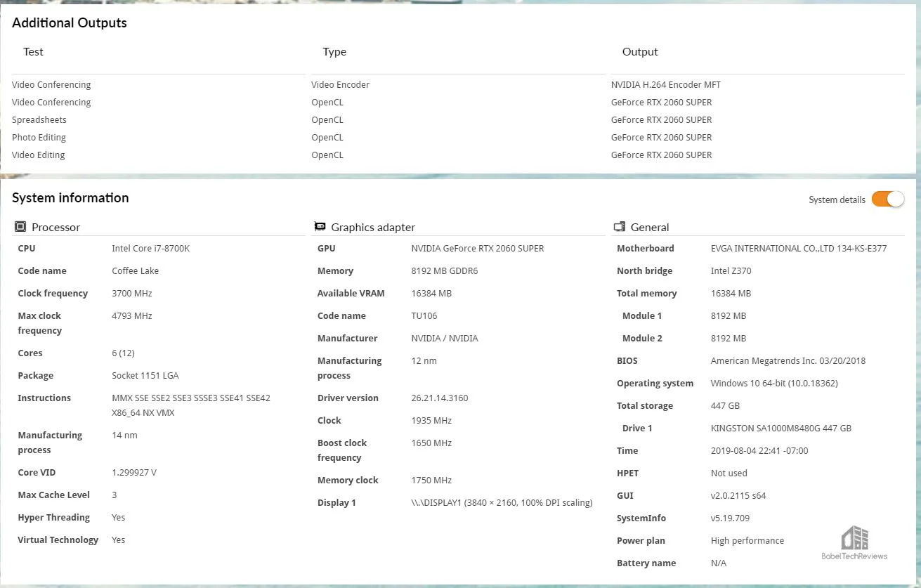Click the 2019-08-04 22:41 time value
Screen dimensions: 921x588
pos(759,450)
